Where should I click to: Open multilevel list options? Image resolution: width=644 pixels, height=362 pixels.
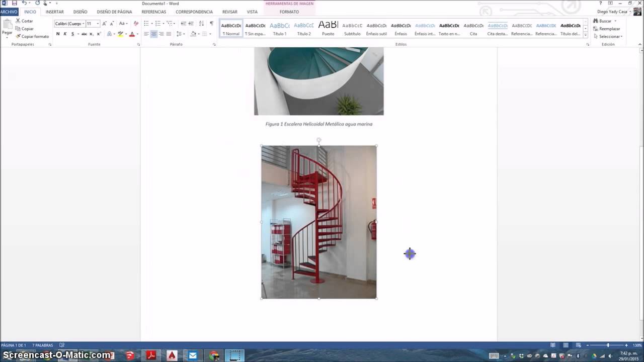[x=170, y=24]
